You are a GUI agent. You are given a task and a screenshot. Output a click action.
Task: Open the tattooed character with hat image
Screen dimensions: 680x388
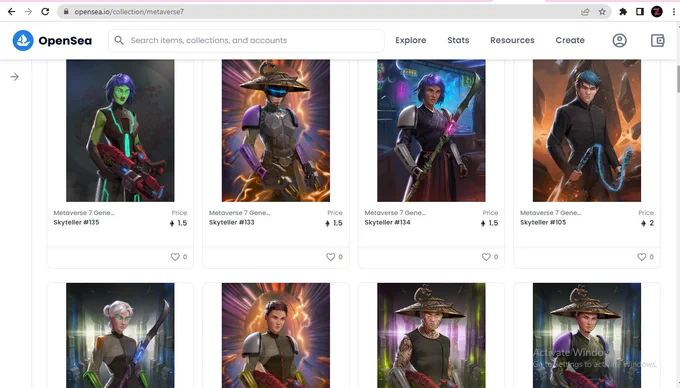[x=432, y=336]
